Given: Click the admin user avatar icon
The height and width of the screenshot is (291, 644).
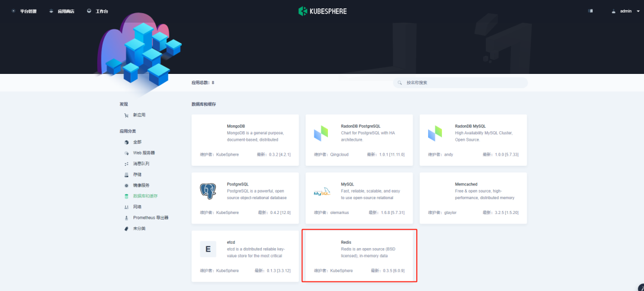Looking at the screenshot, I should (x=614, y=11).
